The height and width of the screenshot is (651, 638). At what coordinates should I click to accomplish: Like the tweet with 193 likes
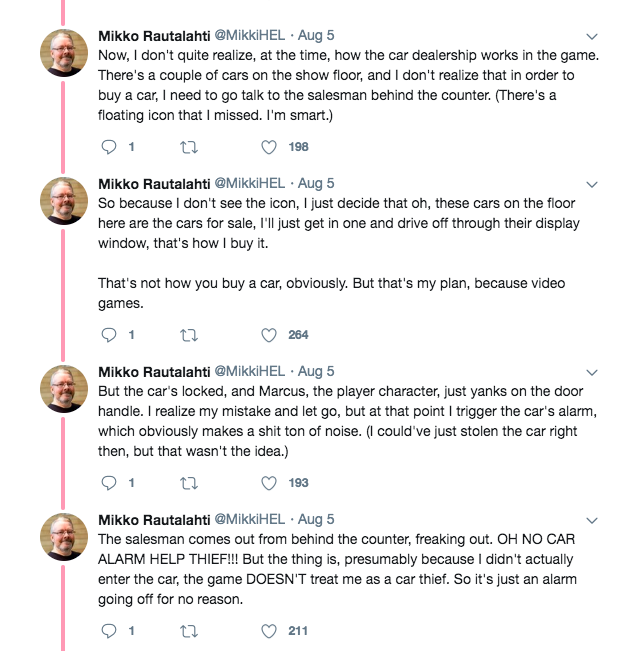coord(268,483)
